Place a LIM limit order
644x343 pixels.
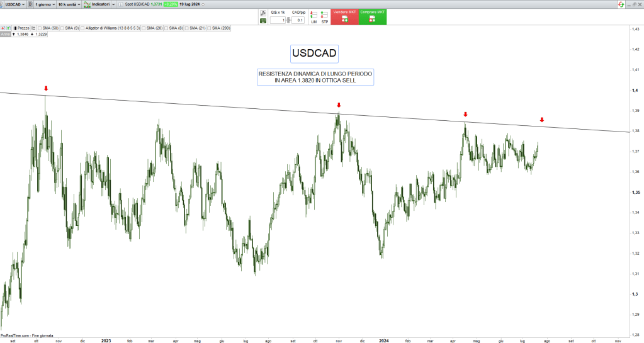point(314,17)
